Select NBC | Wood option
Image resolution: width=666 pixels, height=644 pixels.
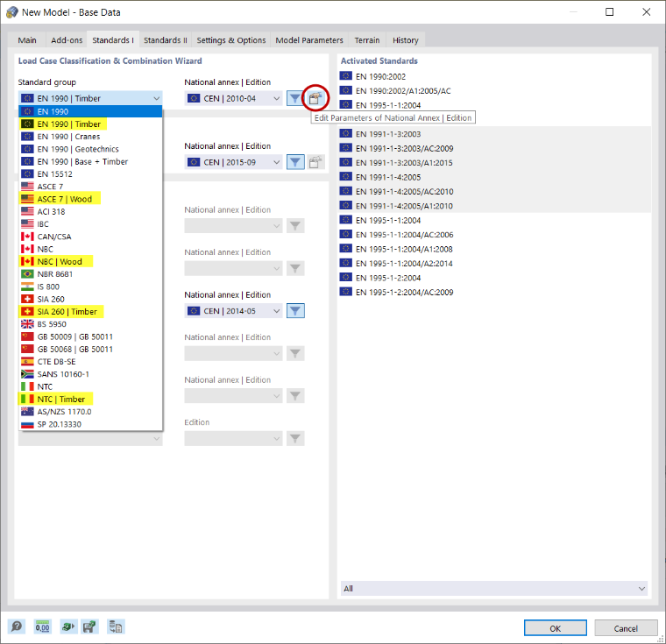point(90,262)
